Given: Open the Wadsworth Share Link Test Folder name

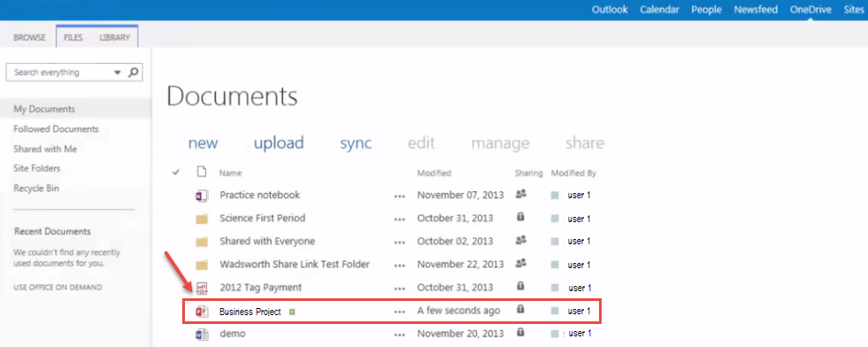Looking at the screenshot, I should tap(295, 264).
